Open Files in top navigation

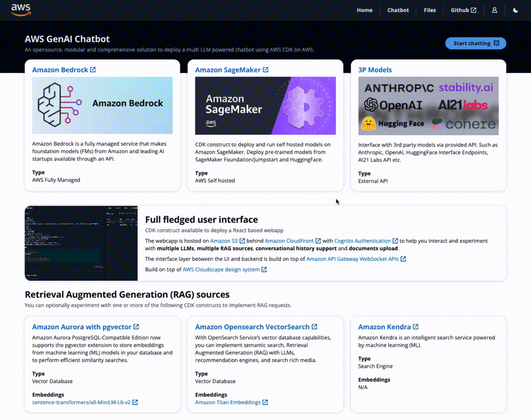pyautogui.click(x=430, y=10)
